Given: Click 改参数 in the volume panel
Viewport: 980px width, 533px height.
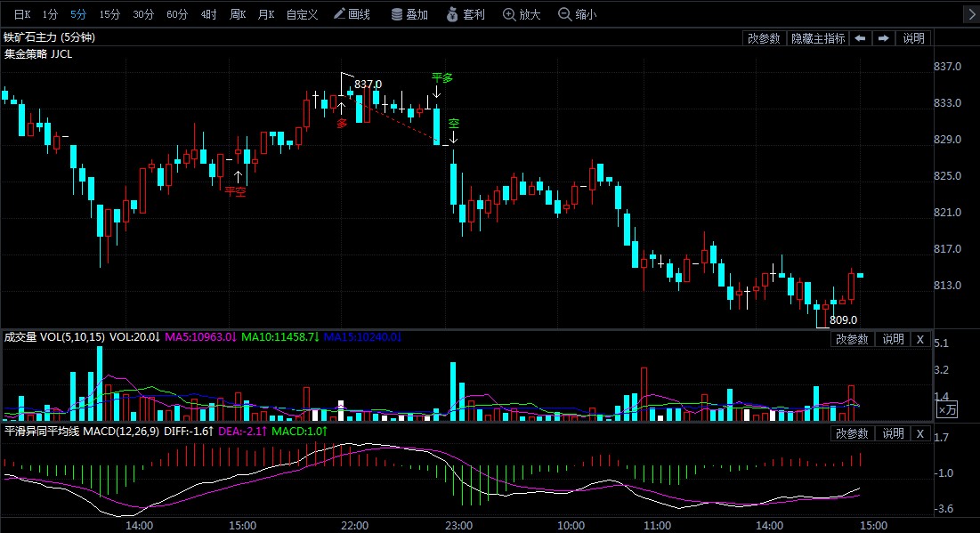Looking at the screenshot, I should [852, 339].
